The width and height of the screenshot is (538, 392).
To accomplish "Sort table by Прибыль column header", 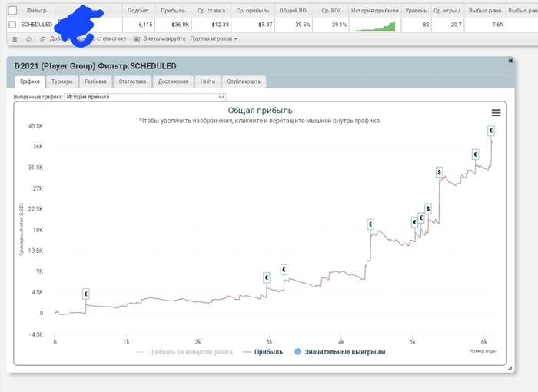I will [x=173, y=11].
